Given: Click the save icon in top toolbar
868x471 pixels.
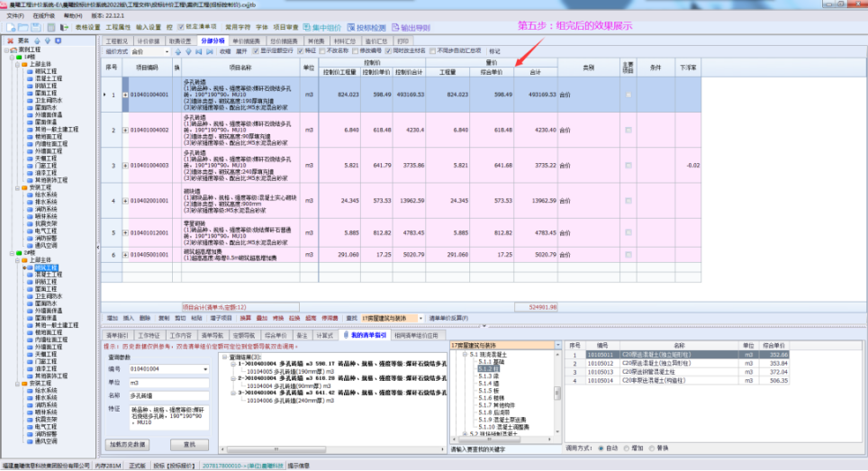Looking at the screenshot, I should click(36, 28).
